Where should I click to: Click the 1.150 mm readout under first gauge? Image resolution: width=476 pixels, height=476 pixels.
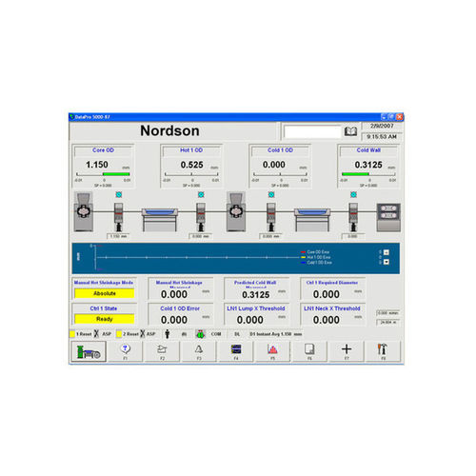pyautogui.click(x=118, y=236)
